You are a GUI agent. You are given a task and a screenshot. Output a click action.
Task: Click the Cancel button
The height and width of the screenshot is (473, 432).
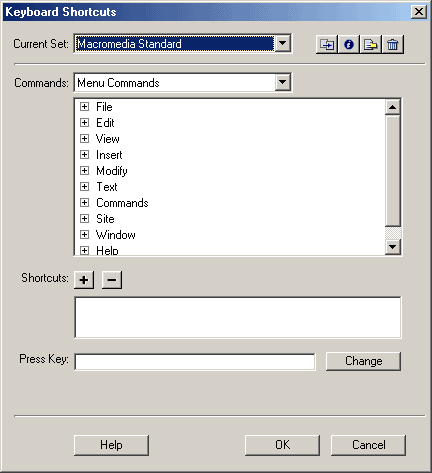point(368,445)
